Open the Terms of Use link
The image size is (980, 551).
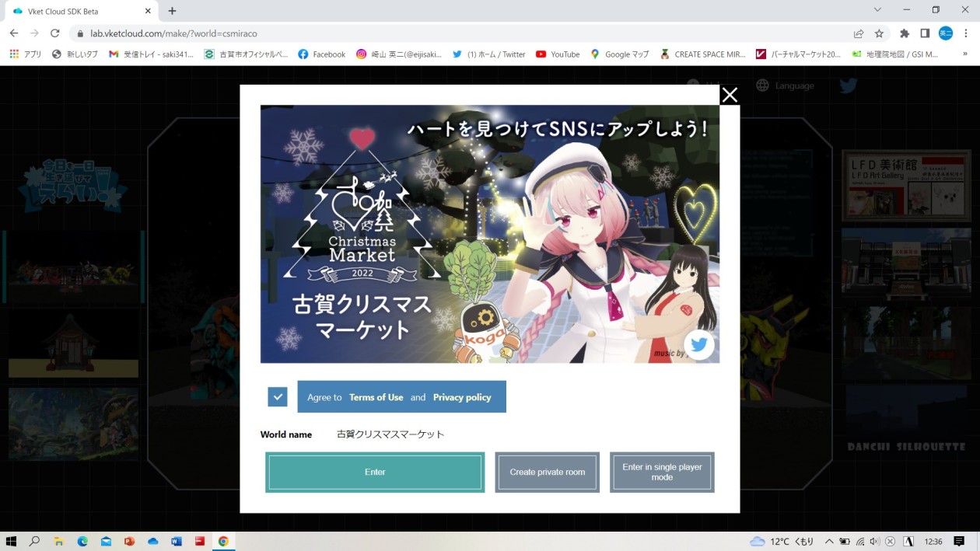376,397
